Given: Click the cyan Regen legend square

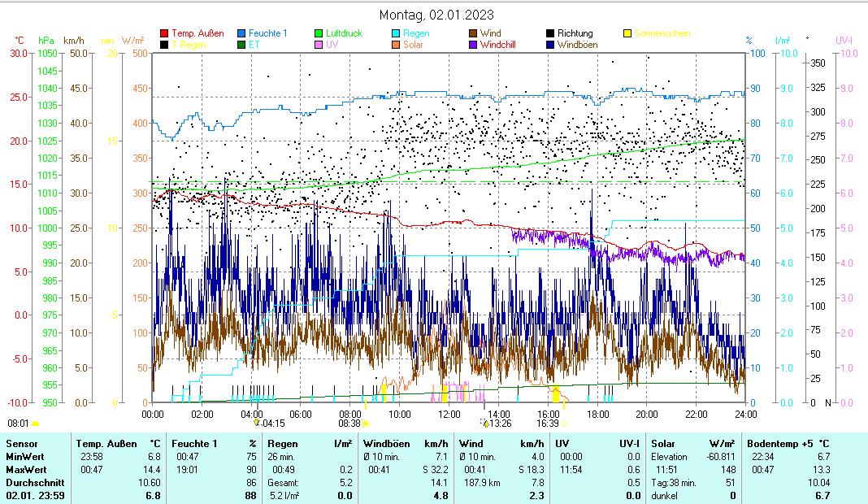Looking at the screenshot, I should pos(395,34).
